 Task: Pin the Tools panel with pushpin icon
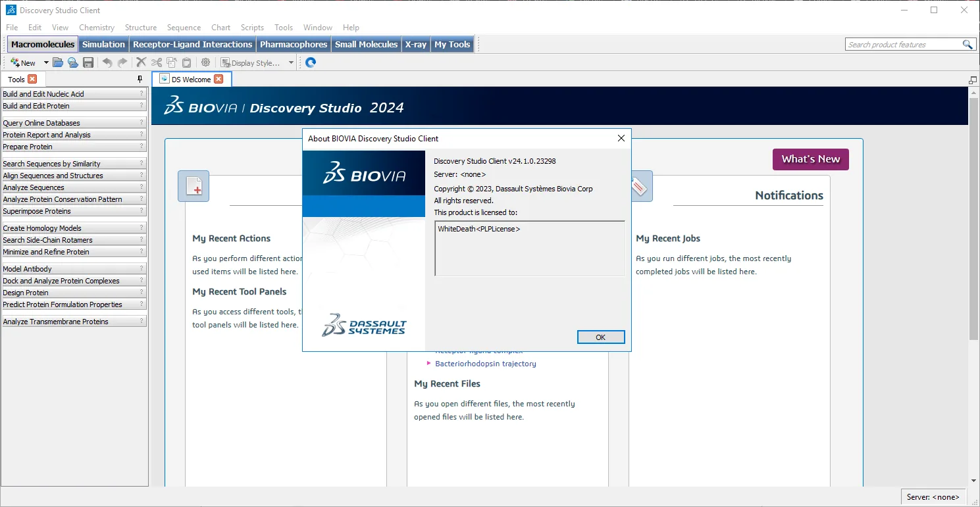(140, 79)
